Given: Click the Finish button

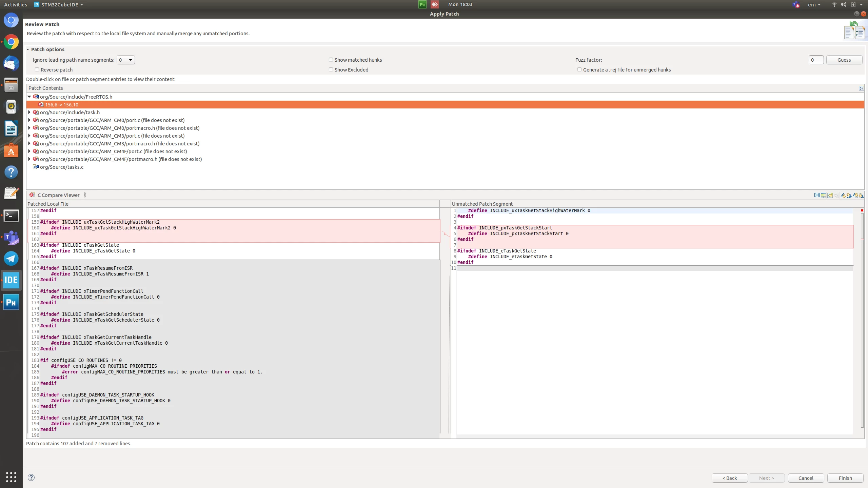Looking at the screenshot, I should point(845,478).
